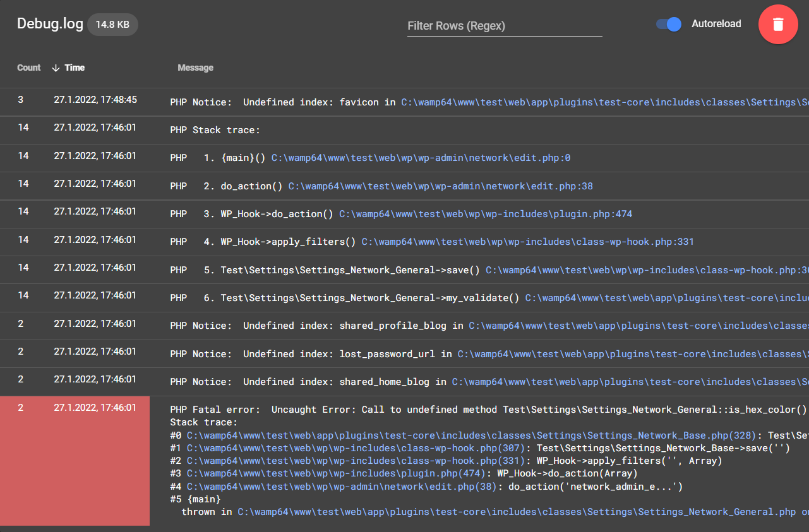This screenshot has width=809, height=532.
Task: Click the '3. WP_Hook->do_action()' text
Action: tap(268, 214)
